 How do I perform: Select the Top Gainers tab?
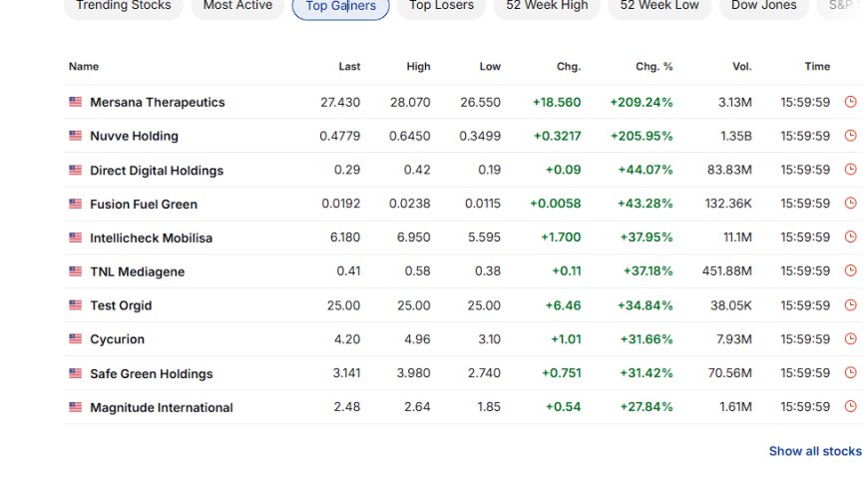(340, 7)
